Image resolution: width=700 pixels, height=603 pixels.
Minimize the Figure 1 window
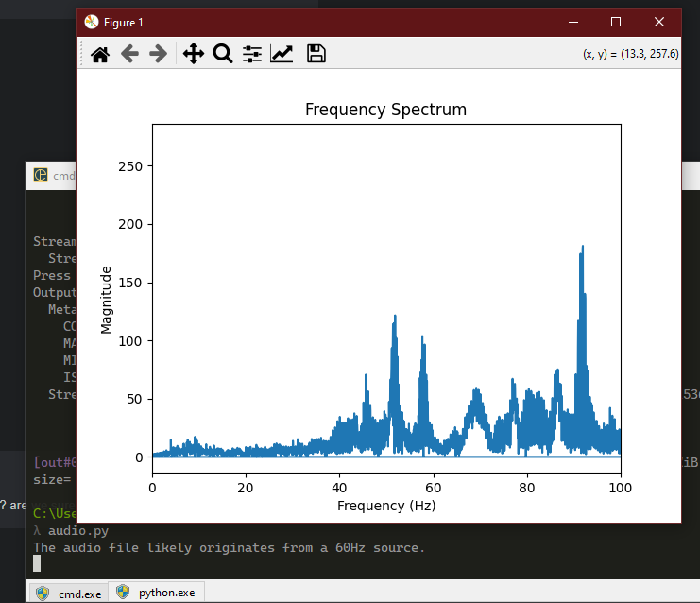[572, 22]
